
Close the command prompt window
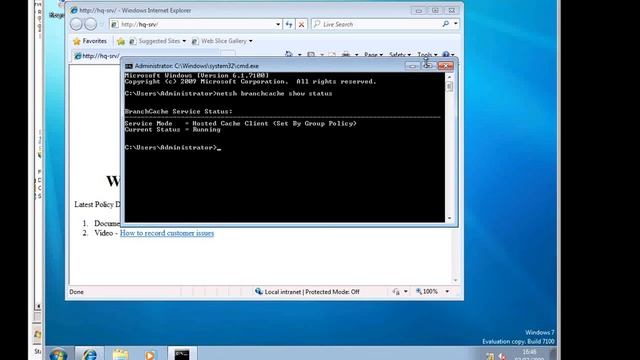[x=445, y=66]
